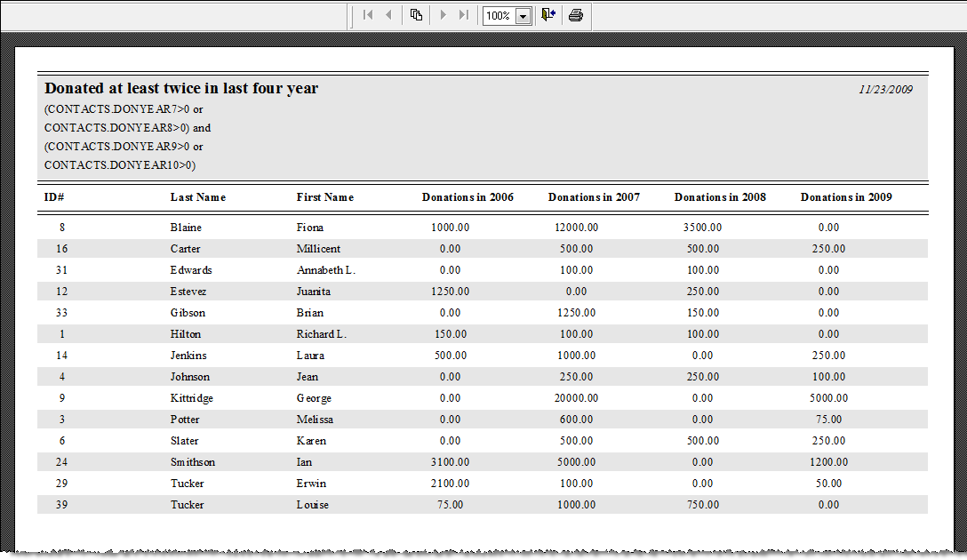967x560 pixels.
Task: Jump to the first page of the report
Action: 368,15
